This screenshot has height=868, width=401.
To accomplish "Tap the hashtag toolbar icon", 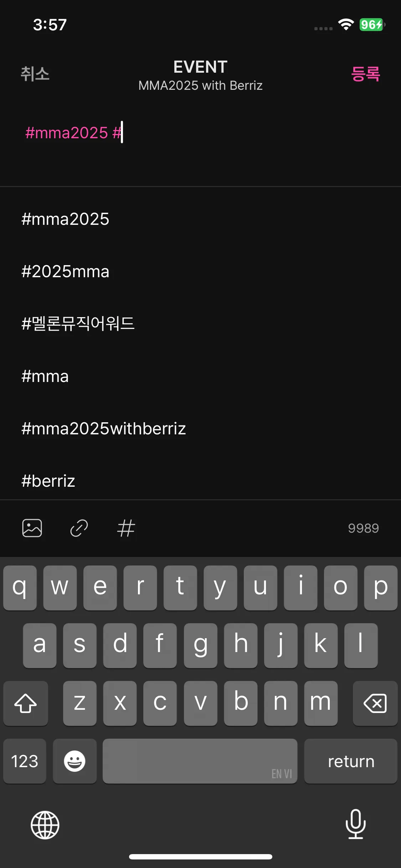I will click(126, 528).
